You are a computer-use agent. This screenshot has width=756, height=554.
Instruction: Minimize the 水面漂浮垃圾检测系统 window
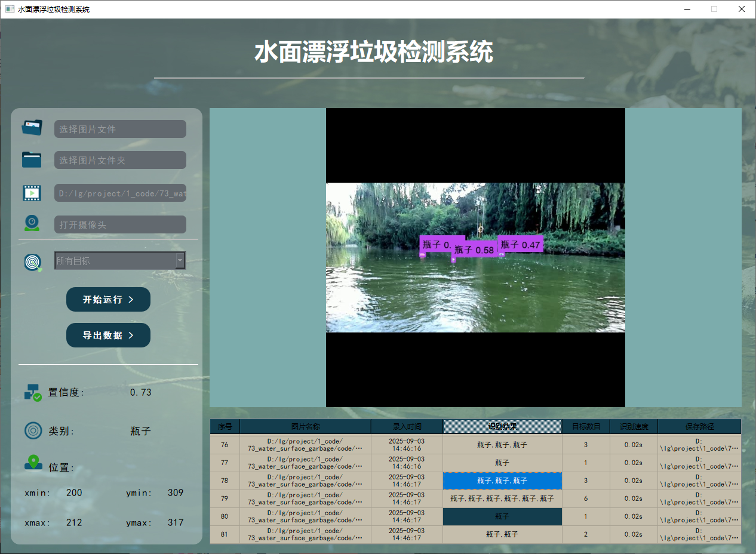(x=687, y=9)
